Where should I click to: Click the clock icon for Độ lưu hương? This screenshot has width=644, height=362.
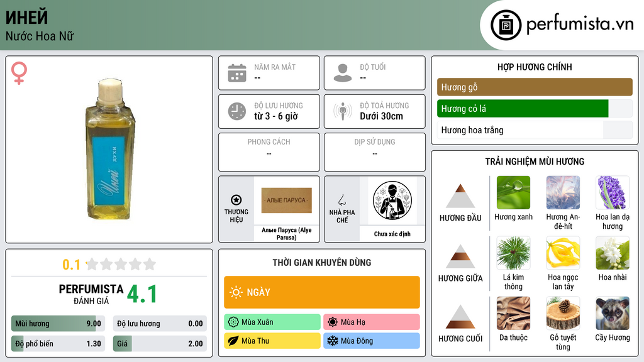[237, 111]
